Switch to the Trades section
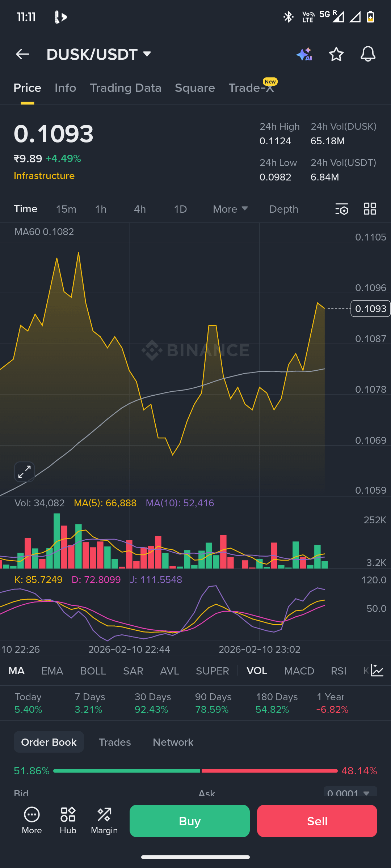Image resolution: width=391 pixels, height=868 pixels. pos(115,742)
